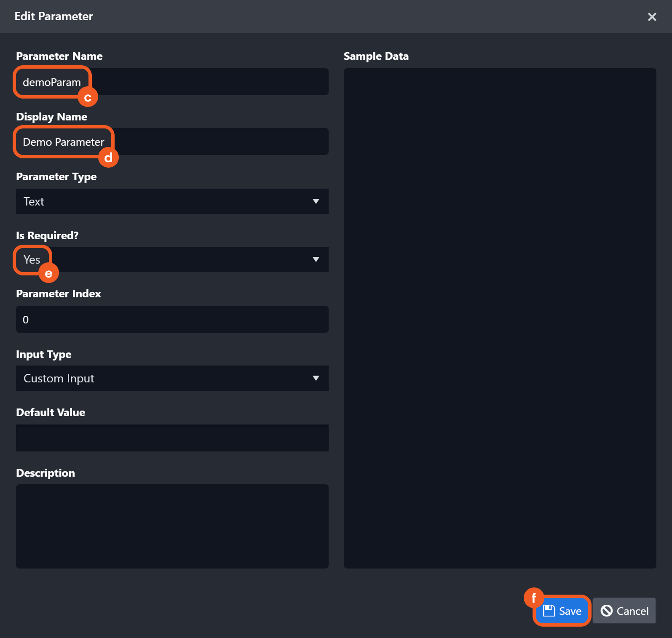The image size is (672, 638).
Task: Select the 'Custom Input' value in Input Type
Action: click(59, 378)
